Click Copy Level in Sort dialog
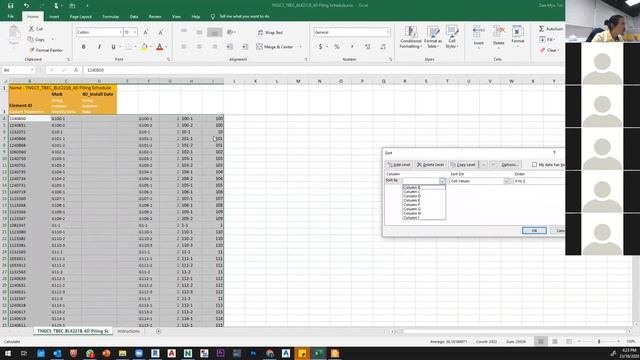Image resolution: width=640 pixels, height=360 pixels. coord(463,165)
